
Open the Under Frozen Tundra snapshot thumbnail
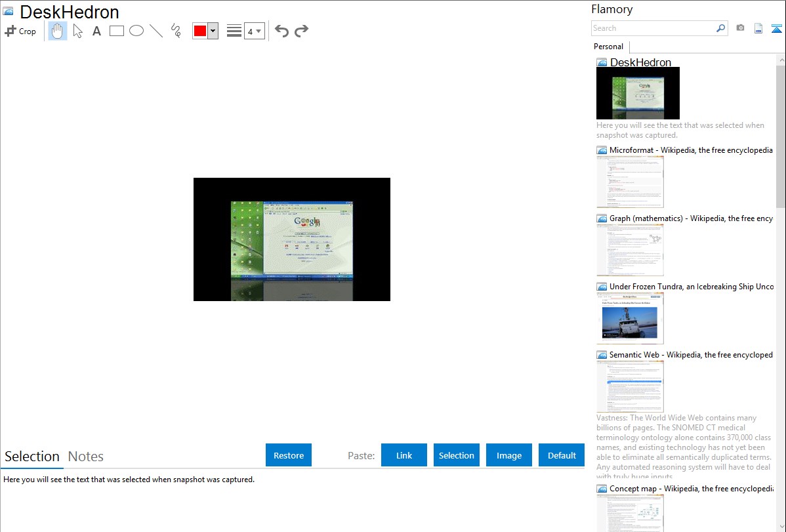tap(630, 318)
